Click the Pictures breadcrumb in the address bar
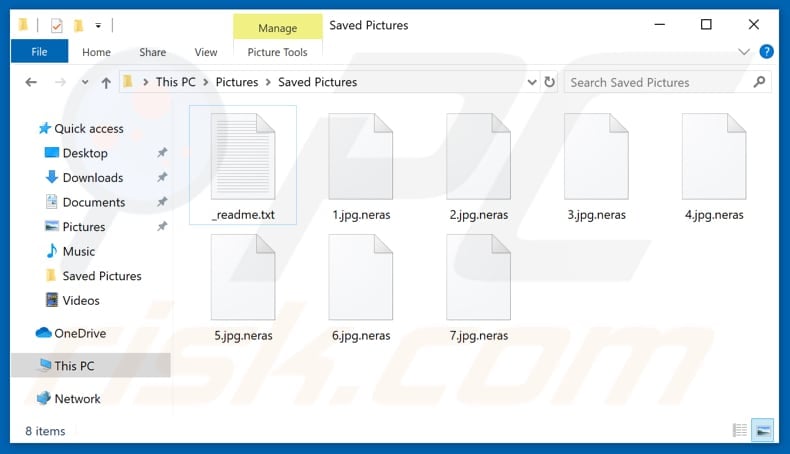The height and width of the screenshot is (454, 790). 237,82
